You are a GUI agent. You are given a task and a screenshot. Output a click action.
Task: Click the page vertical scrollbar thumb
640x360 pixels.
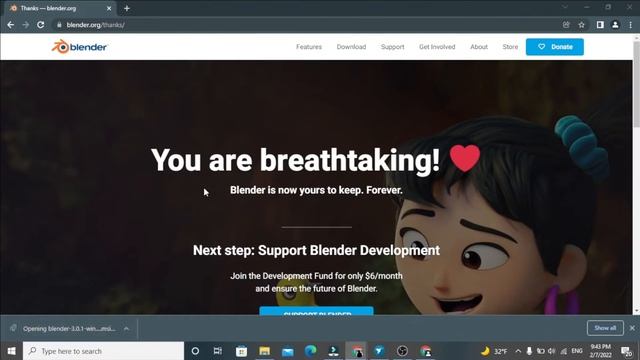point(636,84)
